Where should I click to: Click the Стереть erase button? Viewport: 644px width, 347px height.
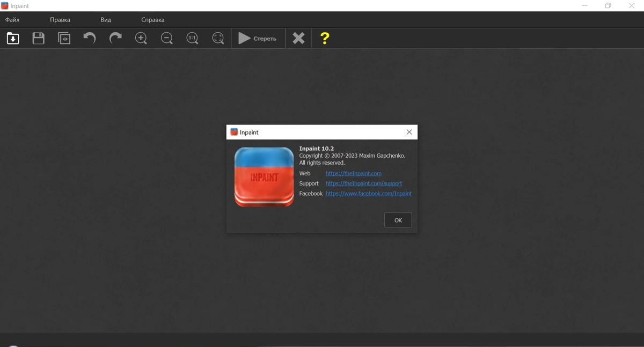coord(258,38)
